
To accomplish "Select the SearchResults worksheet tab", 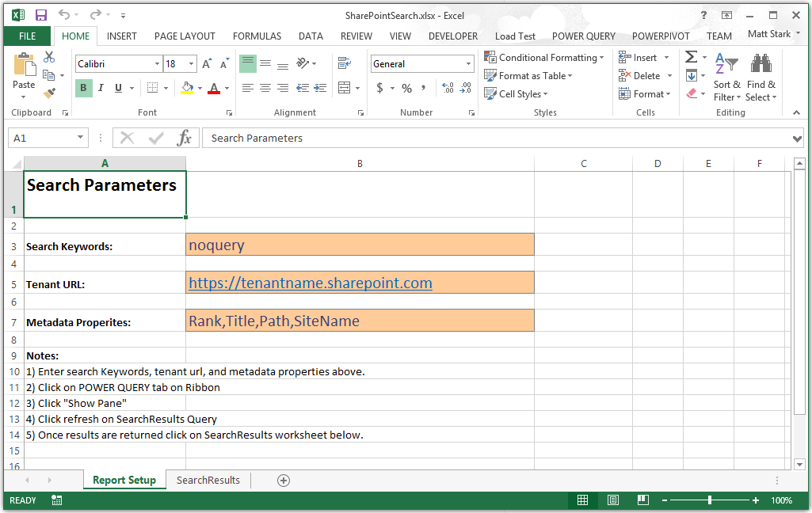I will 208,481.
